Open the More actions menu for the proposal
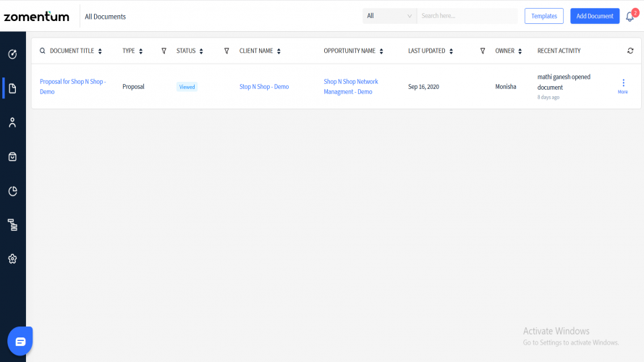This screenshot has height=362, width=644. coord(623,85)
